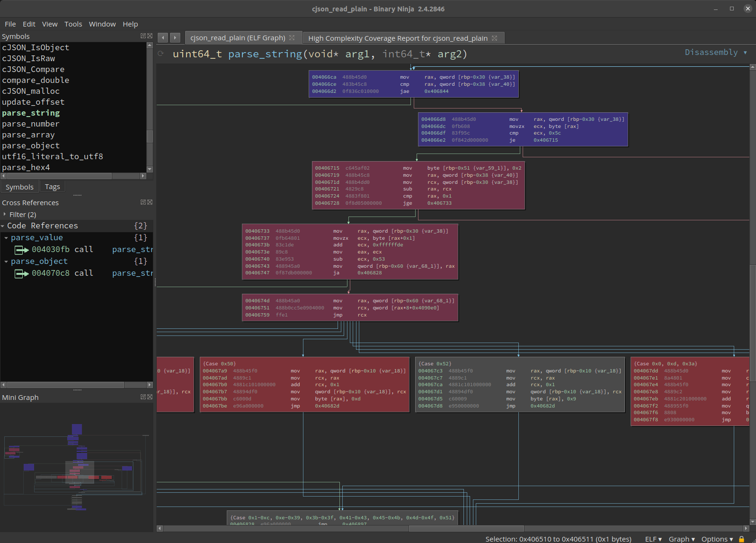Click the symbols list vertical scrollbar handle
The width and height of the screenshot is (756, 543).
(150, 136)
